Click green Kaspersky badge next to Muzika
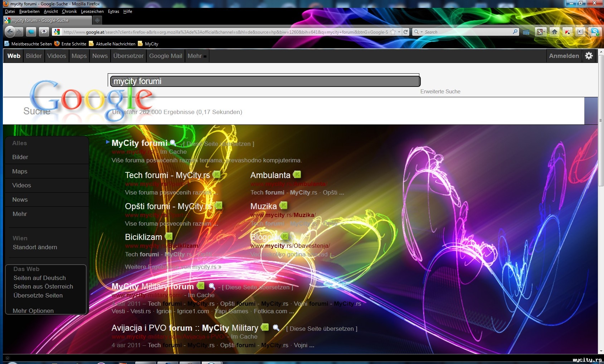 283,206
